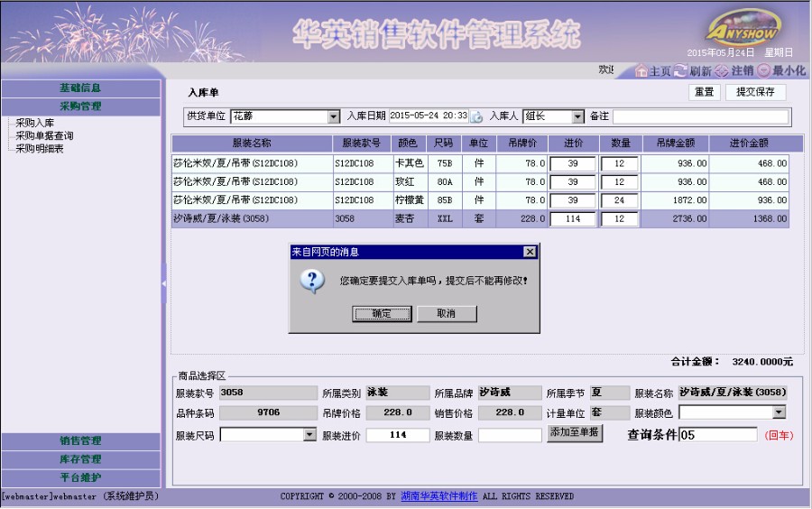Expand the 基础信息 menu section
This screenshot has height=509, width=812.
tap(81, 88)
